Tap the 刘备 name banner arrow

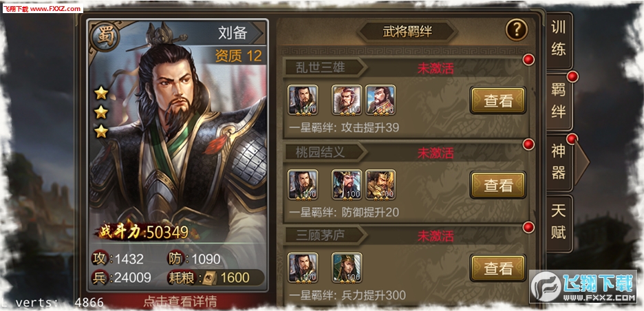tap(258, 33)
